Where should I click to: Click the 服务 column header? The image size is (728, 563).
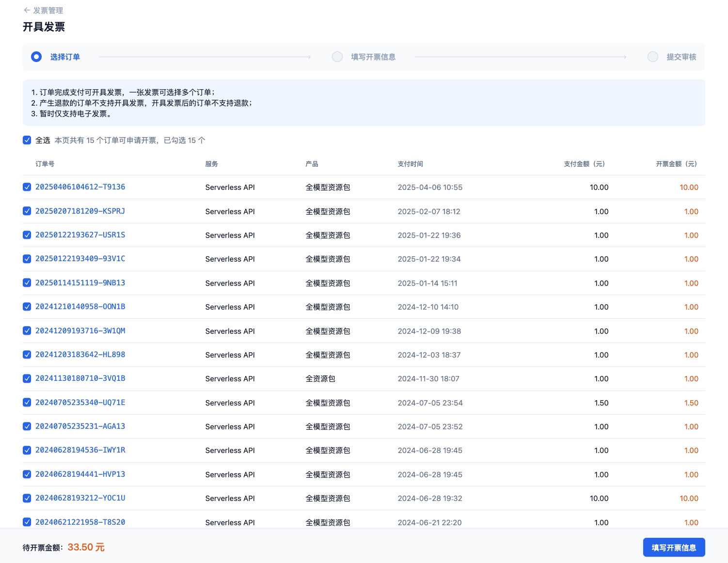point(211,164)
